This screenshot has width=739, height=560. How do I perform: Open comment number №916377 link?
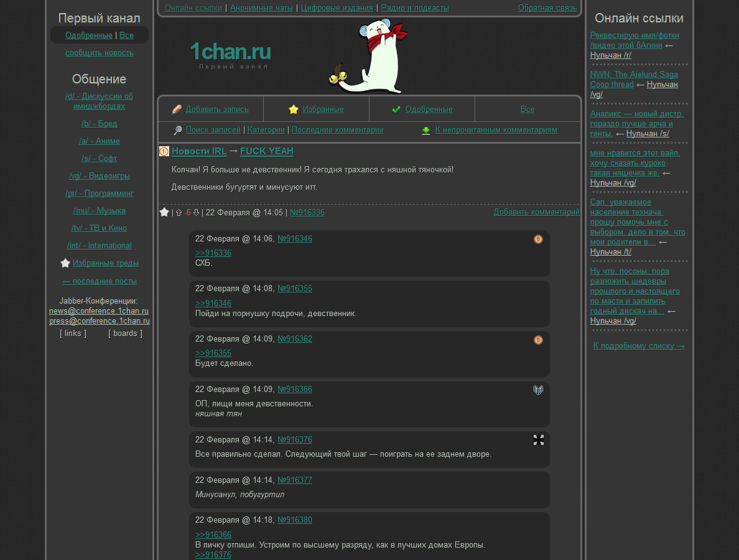[295, 480]
